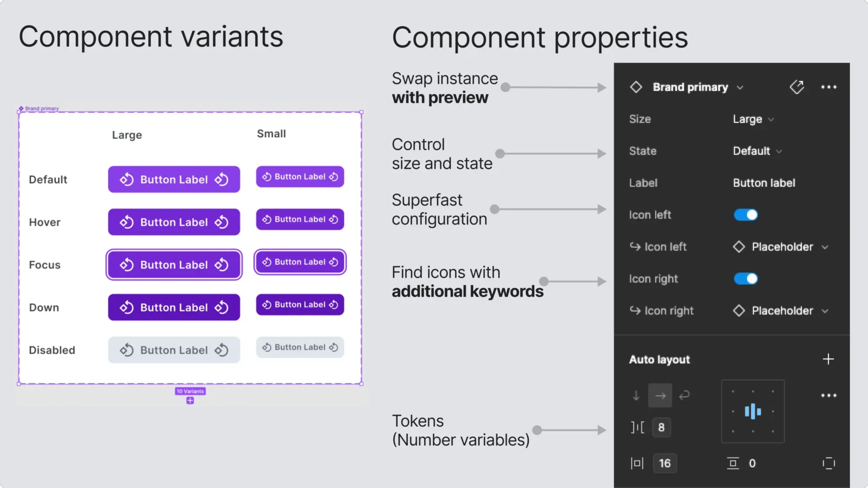Click the Small column heading
868x488 pixels.
pos(271,134)
